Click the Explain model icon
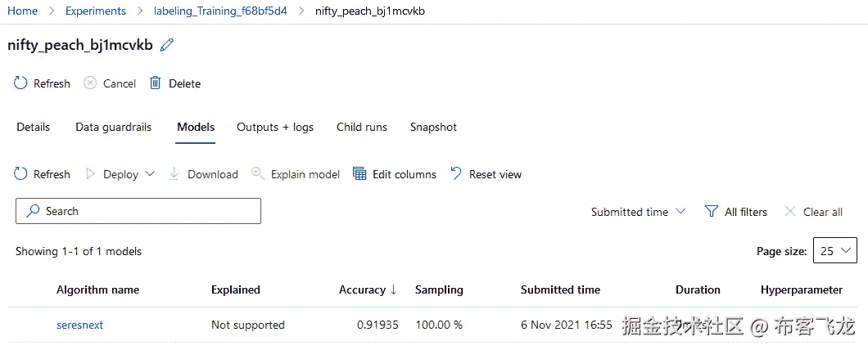The width and height of the screenshot is (868, 350). pyautogui.click(x=258, y=174)
